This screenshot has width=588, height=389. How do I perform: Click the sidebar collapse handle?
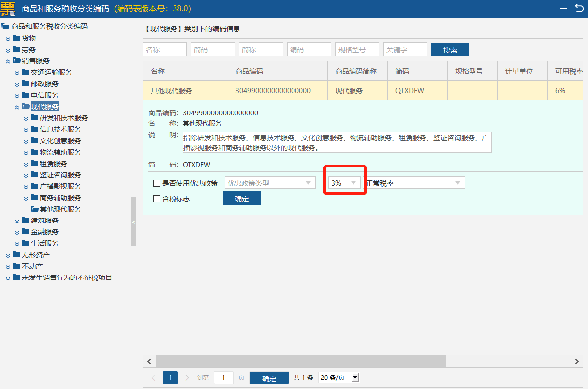tap(133, 222)
